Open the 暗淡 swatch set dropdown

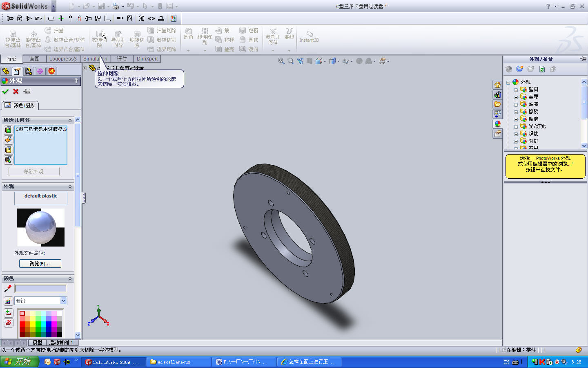(x=63, y=301)
